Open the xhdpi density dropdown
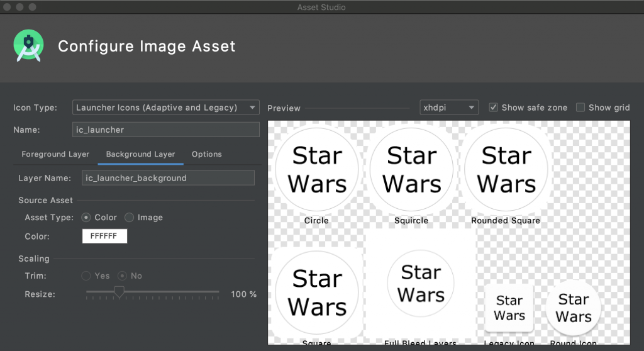This screenshot has height=351, width=644. point(449,108)
